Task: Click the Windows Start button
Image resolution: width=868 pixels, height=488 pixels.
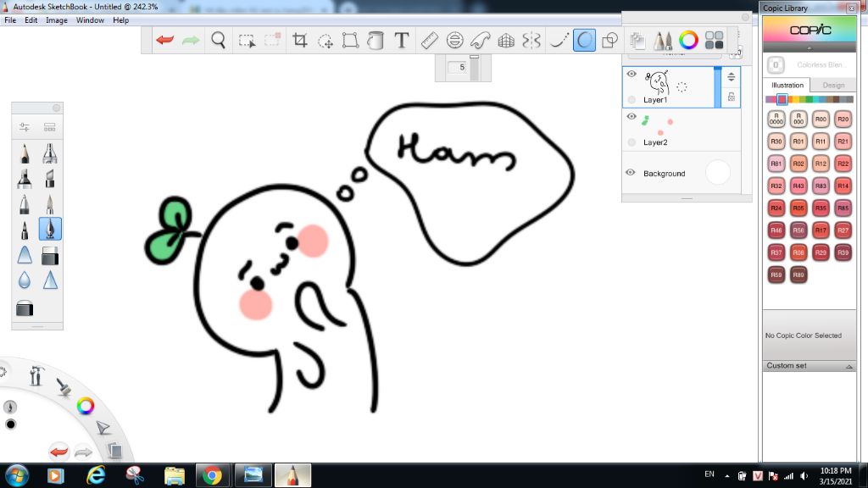Action: (x=17, y=476)
